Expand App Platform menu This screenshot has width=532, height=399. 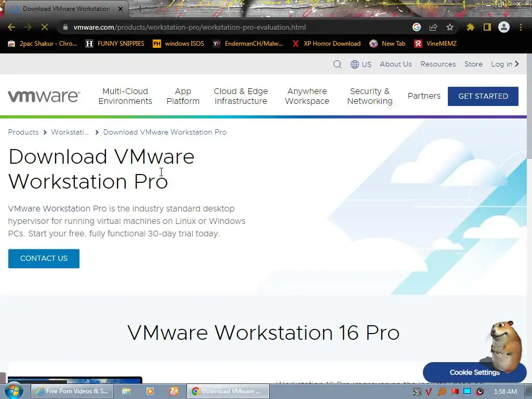pyautogui.click(x=183, y=96)
